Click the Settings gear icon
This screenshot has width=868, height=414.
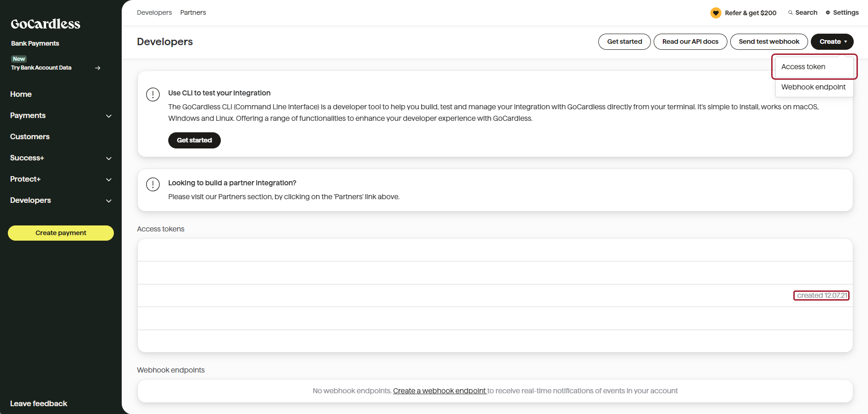click(x=828, y=13)
